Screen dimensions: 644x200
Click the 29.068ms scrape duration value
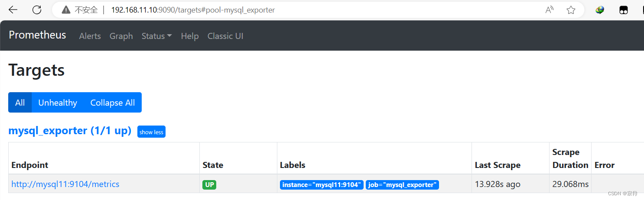tap(570, 184)
